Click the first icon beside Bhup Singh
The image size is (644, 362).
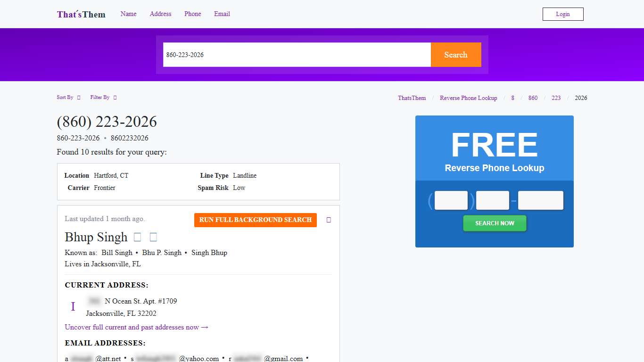(137, 237)
